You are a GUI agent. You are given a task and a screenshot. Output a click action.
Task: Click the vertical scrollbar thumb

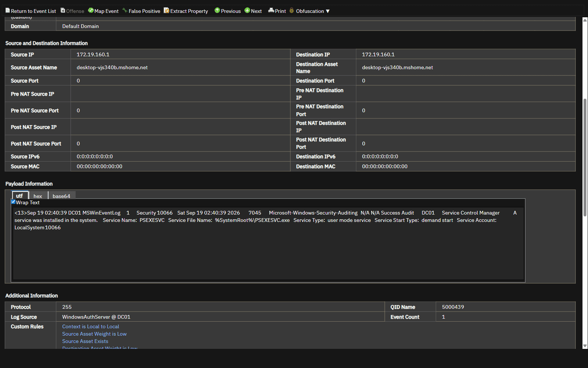point(585,158)
